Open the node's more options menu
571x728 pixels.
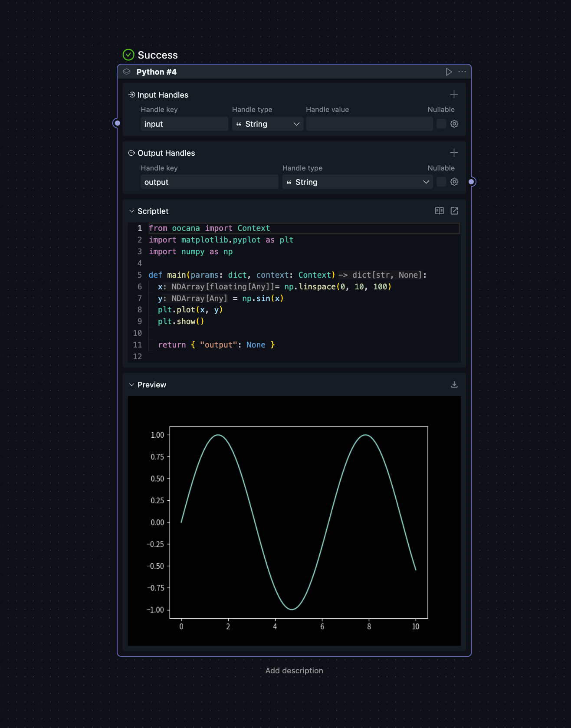click(462, 72)
